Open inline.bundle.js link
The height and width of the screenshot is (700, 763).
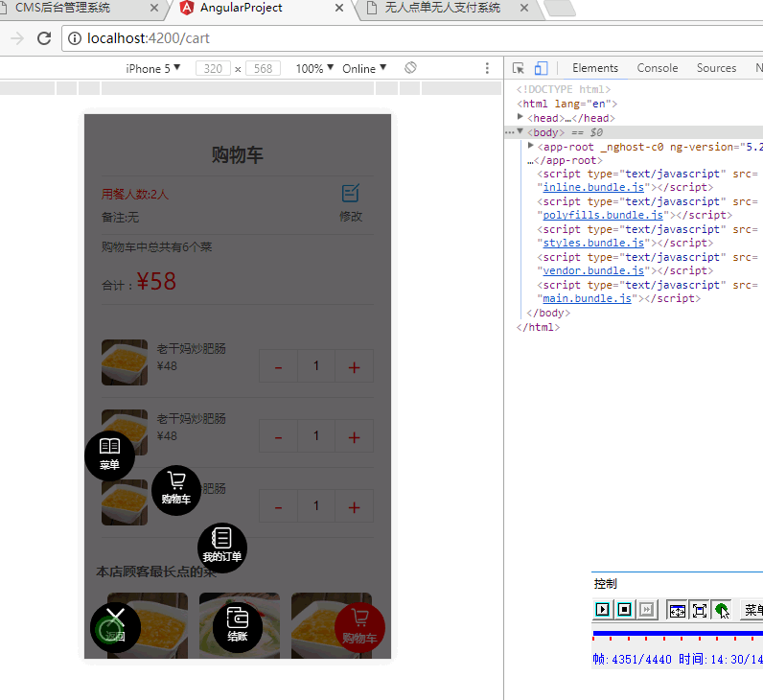click(x=593, y=187)
